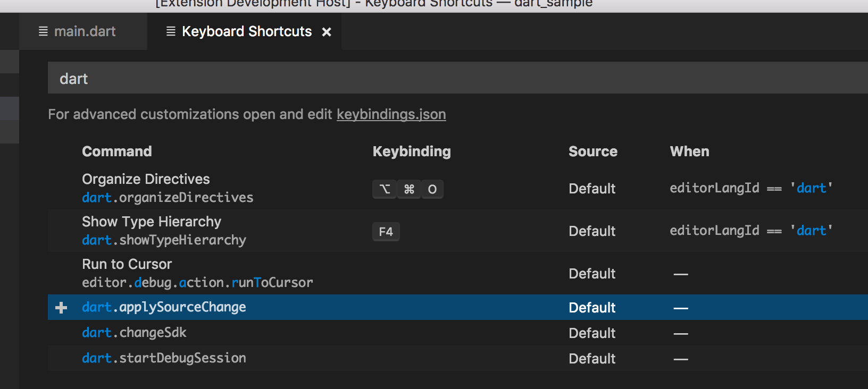Open the keybindings.json link

pos(391,114)
